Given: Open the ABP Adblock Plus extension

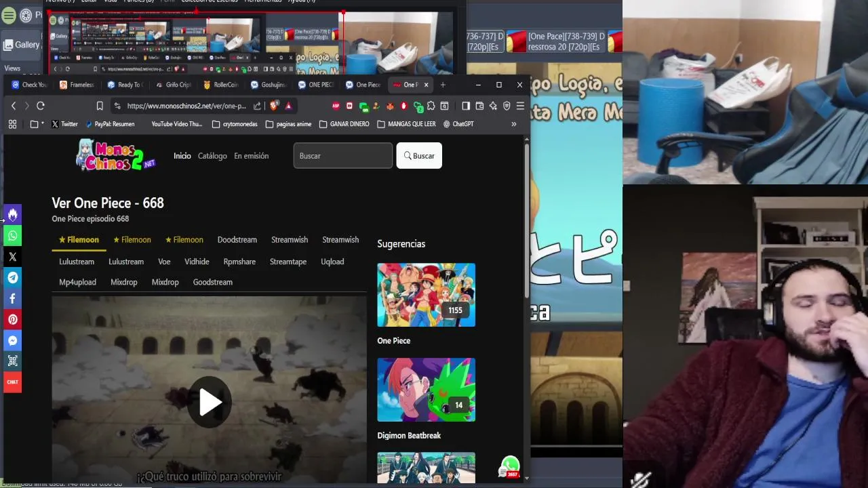Looking at the screenshot, I should 336,106.
